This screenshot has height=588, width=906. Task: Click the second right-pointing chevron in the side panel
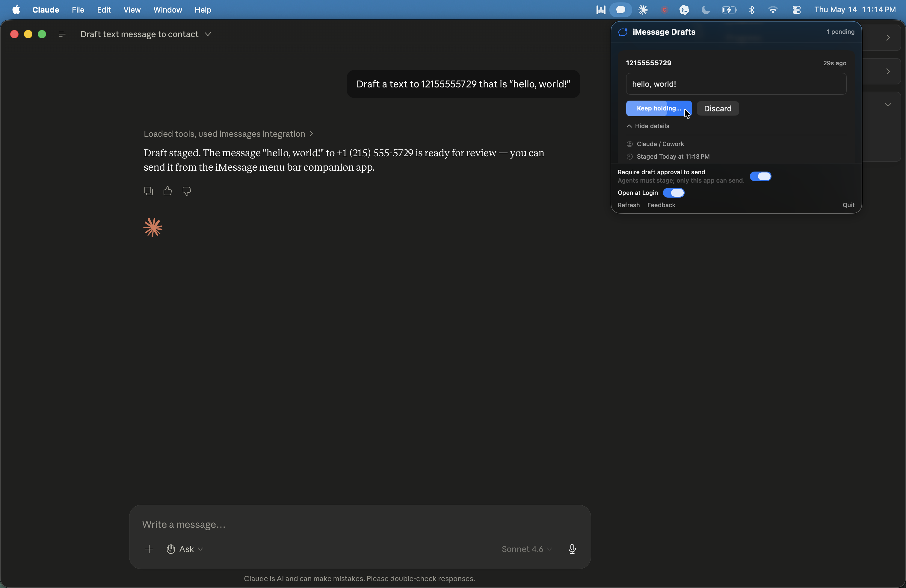pos(888,71)
